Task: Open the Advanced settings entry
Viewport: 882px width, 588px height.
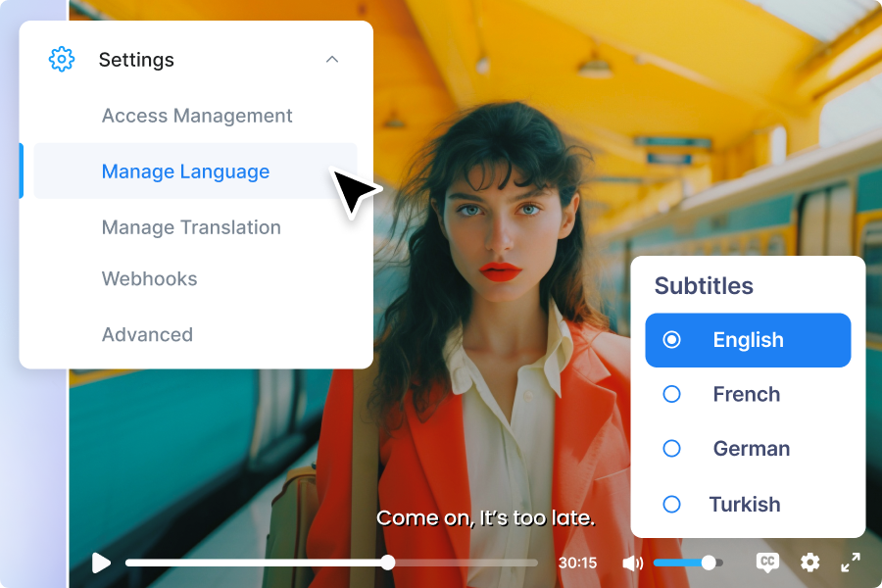Action: 147,334
